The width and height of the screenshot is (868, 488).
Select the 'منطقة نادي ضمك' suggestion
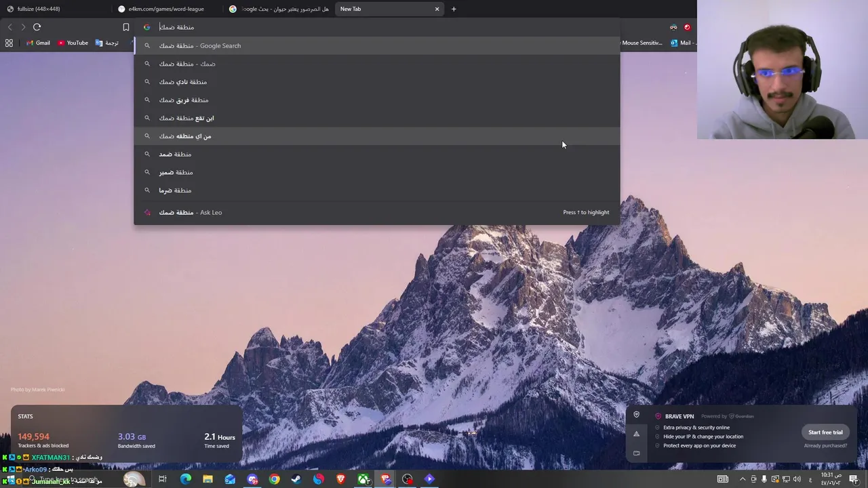click(377, 82)
